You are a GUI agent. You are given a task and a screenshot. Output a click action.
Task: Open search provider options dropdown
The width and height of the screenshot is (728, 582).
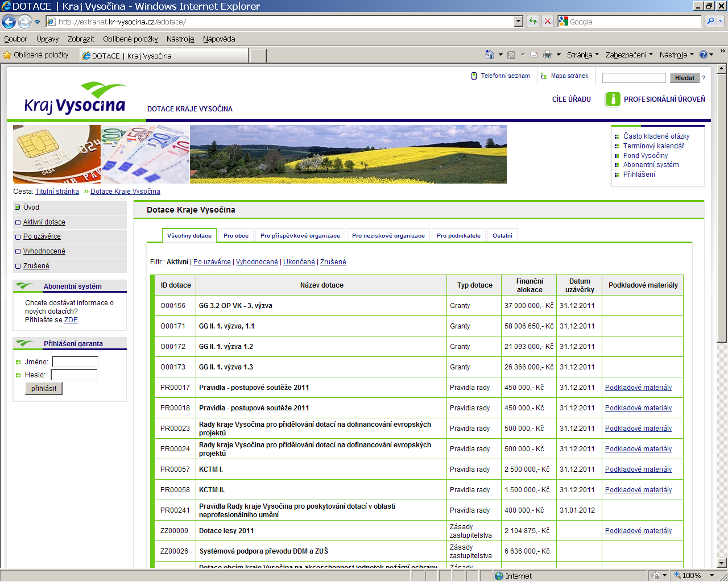coord(721,21)
